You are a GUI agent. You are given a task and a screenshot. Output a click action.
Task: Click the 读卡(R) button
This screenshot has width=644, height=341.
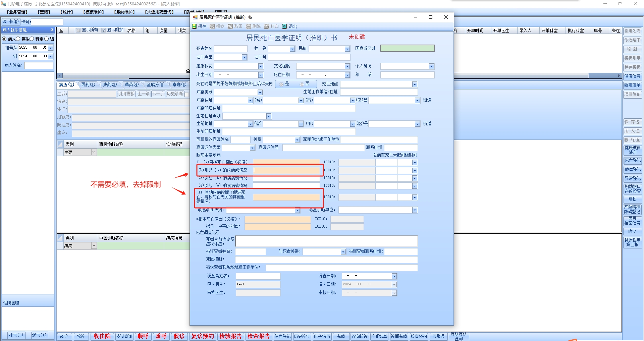(x=11, y=22)
